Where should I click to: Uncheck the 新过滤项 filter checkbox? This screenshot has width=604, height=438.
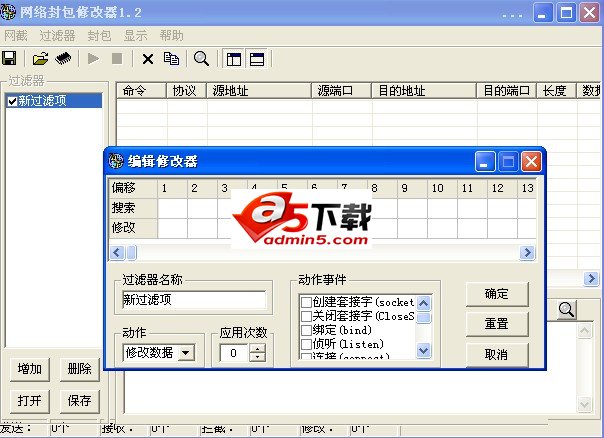pyautogui.click(x=12, y=101)
